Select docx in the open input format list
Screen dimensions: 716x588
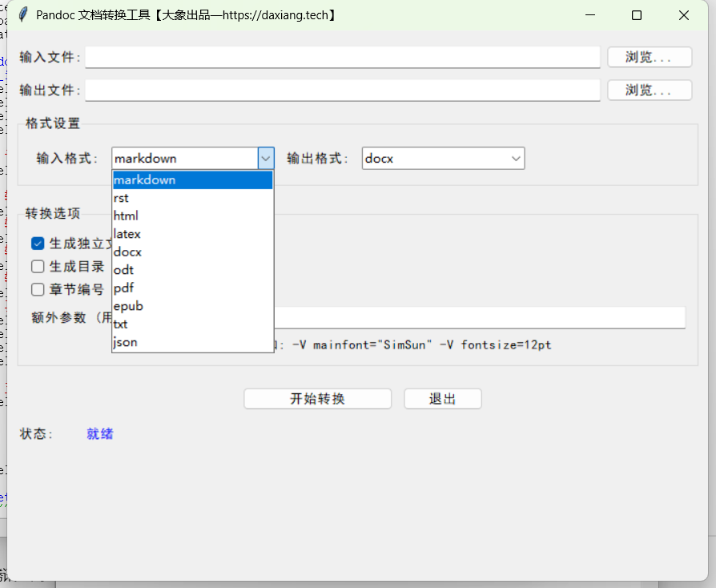(192, 252)
